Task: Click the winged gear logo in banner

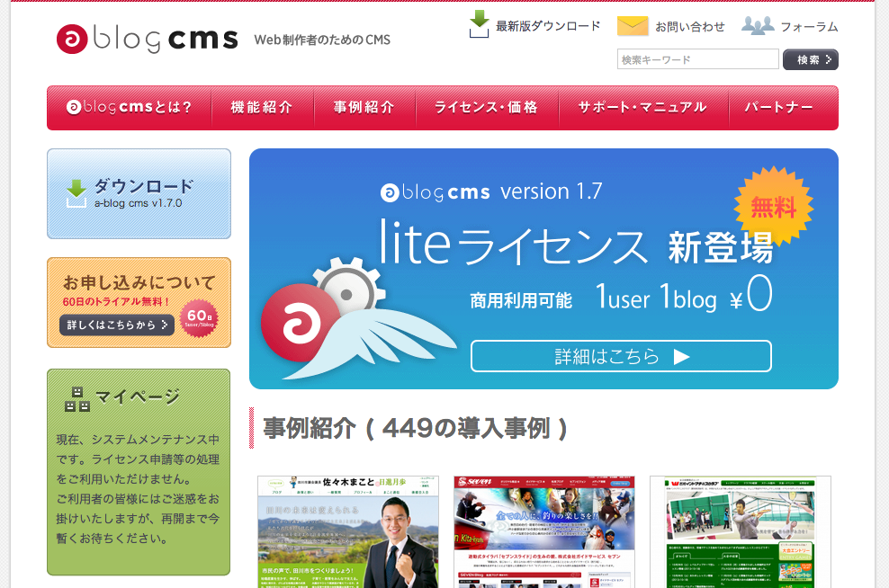Action: (333, 315)
